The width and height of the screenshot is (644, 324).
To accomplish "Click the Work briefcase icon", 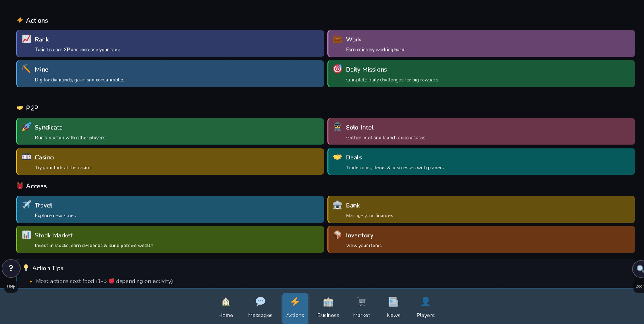I will 337,39.
